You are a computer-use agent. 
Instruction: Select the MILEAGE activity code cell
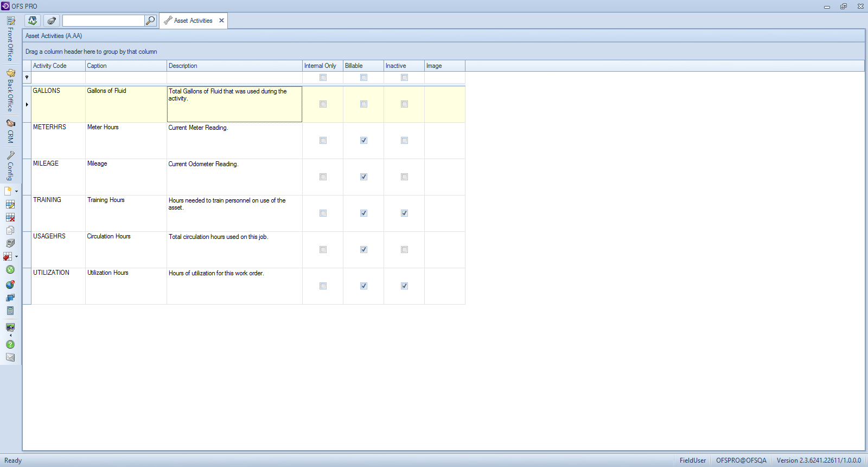[x=58, y=177]
